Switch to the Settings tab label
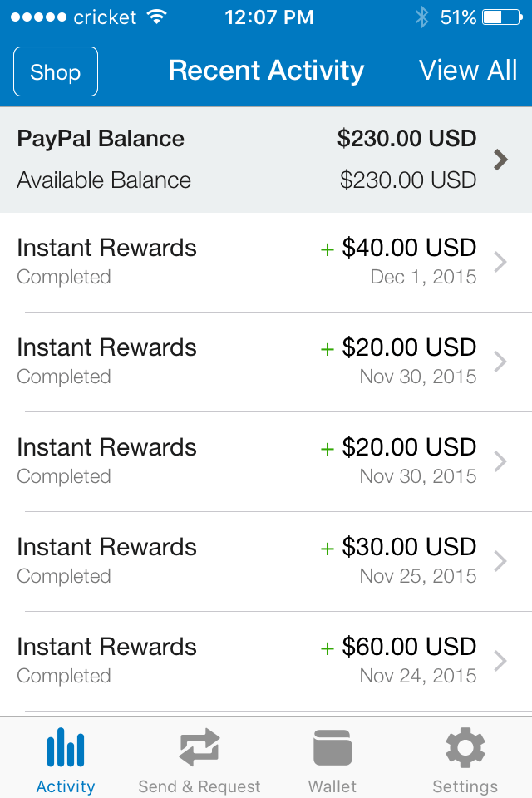532x798 pixels. coord(465,786)
